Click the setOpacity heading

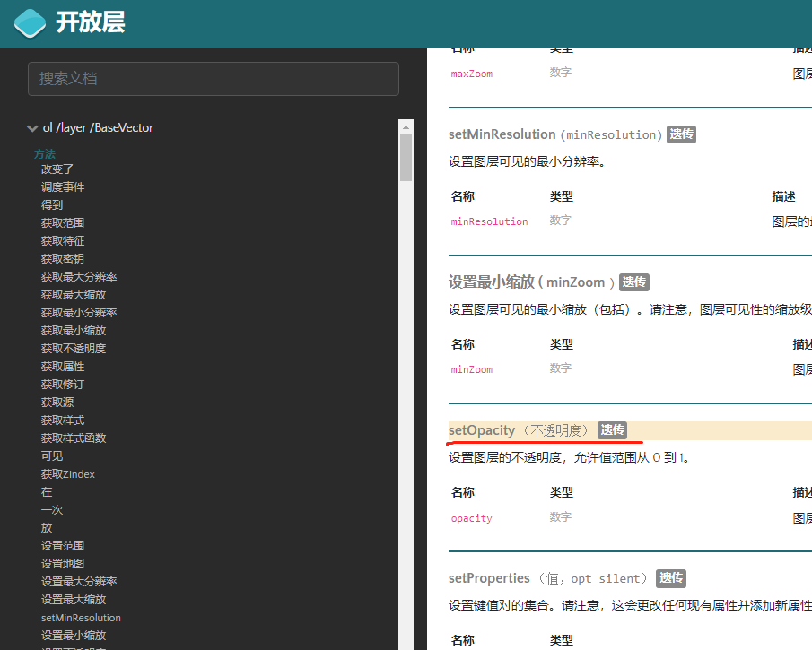pos(519,430)
